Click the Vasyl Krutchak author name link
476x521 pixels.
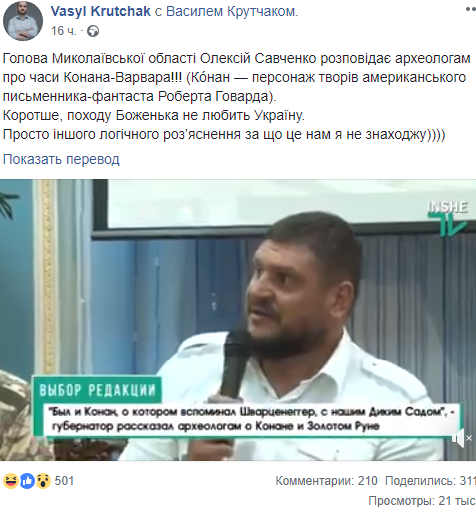pos(101,11)
